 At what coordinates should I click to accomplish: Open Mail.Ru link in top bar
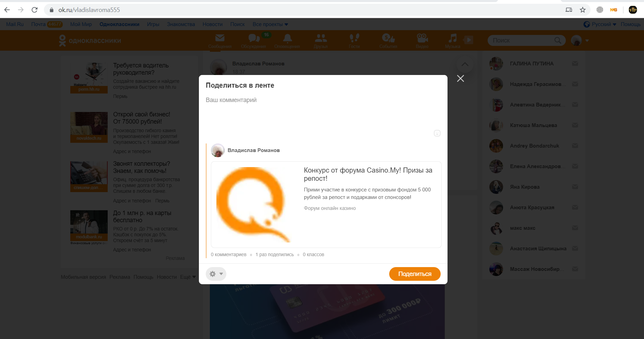click(x=15, y=24)
